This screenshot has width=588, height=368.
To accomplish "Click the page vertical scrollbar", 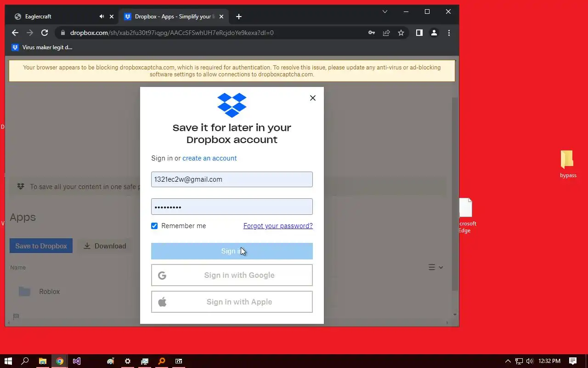I will [x=455, y=193].
